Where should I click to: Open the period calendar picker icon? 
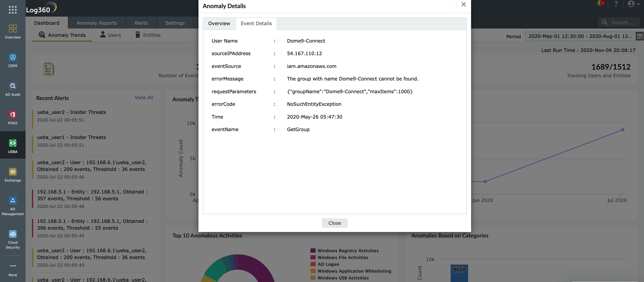click(640, 36)
